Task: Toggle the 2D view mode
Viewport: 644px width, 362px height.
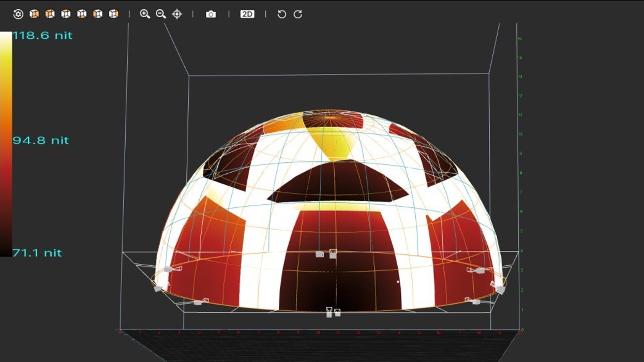Action: pos(247,14)
